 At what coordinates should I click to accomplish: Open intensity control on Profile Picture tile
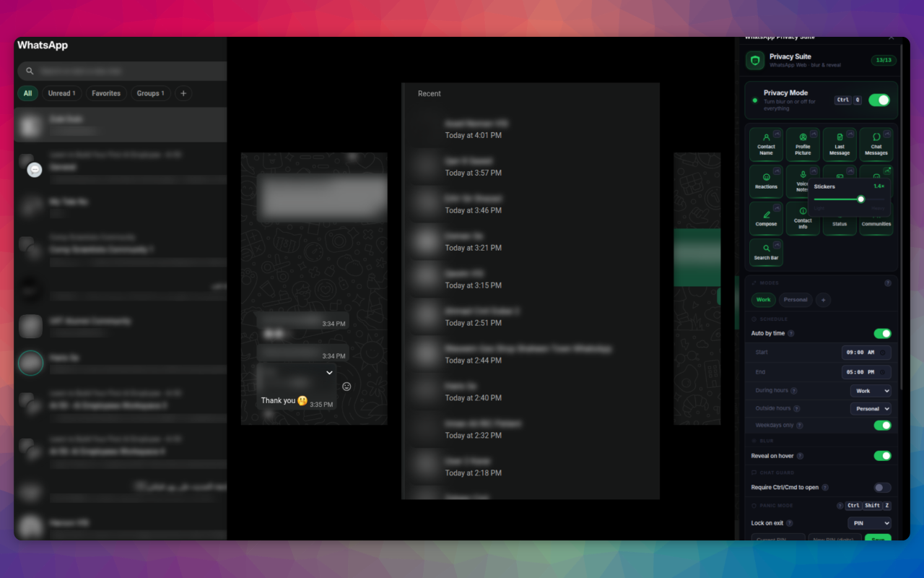tap(814, 134)
